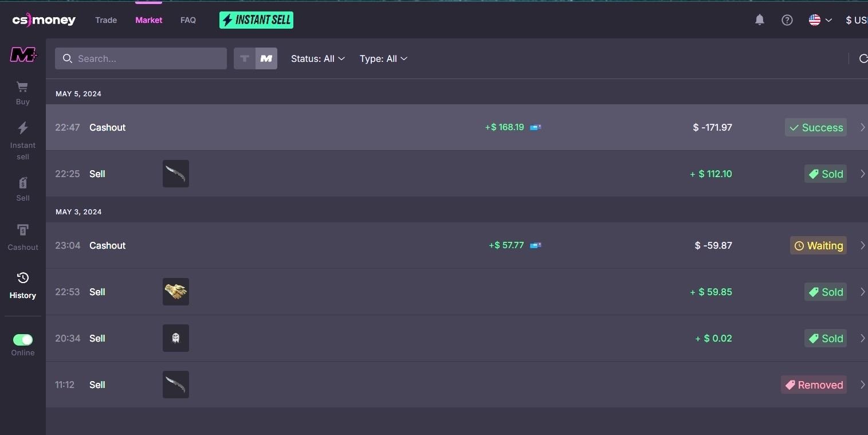
Task: Switch to the Trade mode filter (T)
Action: tap(245, 58)
